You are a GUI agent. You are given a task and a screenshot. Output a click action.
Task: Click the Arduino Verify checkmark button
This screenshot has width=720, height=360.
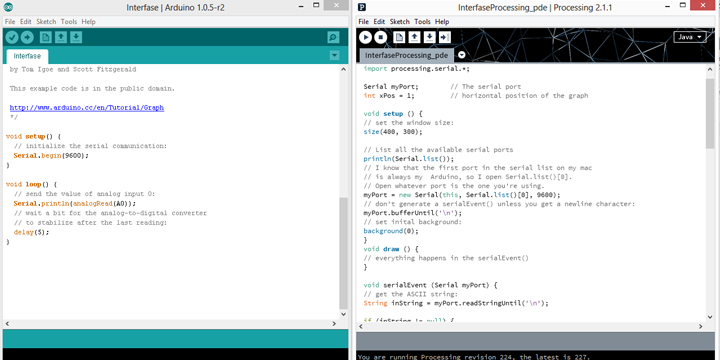click(12, 38)
